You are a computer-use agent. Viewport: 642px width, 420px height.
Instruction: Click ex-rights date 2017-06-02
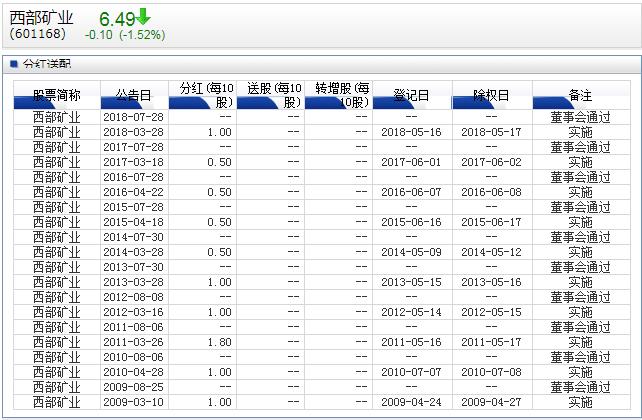(x=491, y=163)
